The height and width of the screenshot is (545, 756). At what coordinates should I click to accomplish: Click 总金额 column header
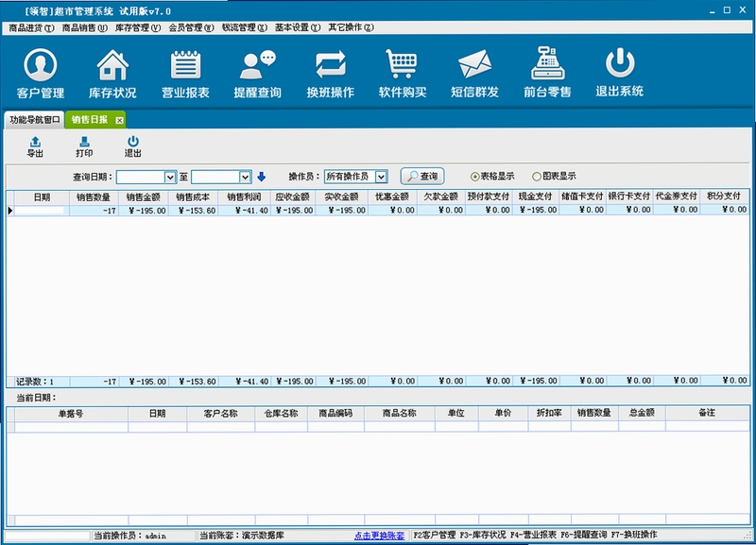[643, 413]
